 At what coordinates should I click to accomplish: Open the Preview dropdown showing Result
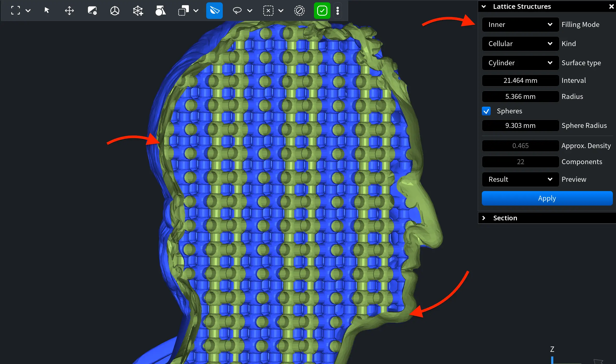(x=520, y=179)
